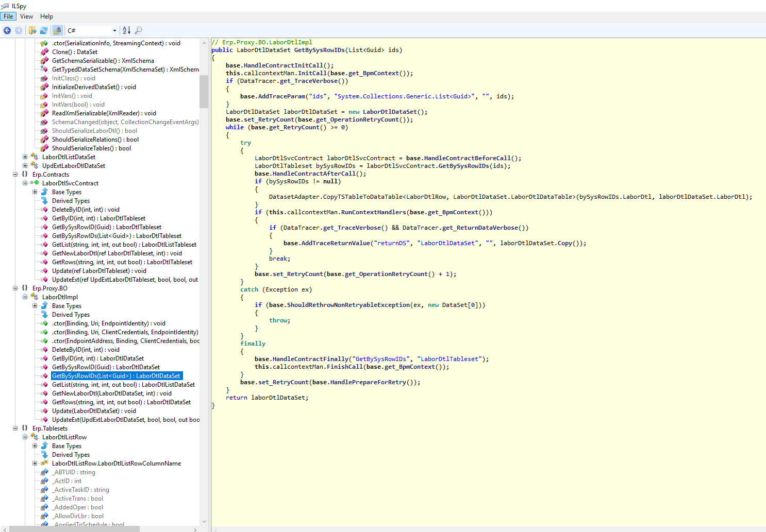Screen dimensions: 766x532
Task: Click the Erp.Contracts namespace braces icon
Action: point(25,175)
